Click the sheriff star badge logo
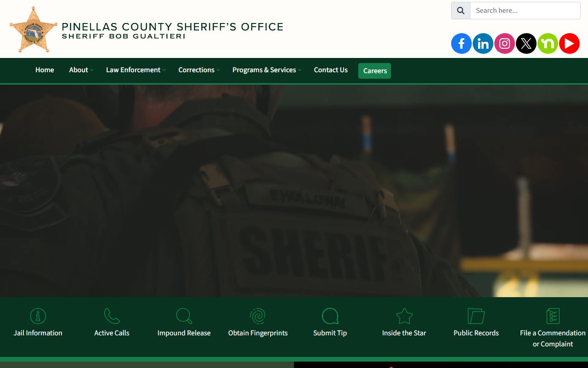This screenshot has width=588, height=368. pyautogui.click(x=33, y=29)
